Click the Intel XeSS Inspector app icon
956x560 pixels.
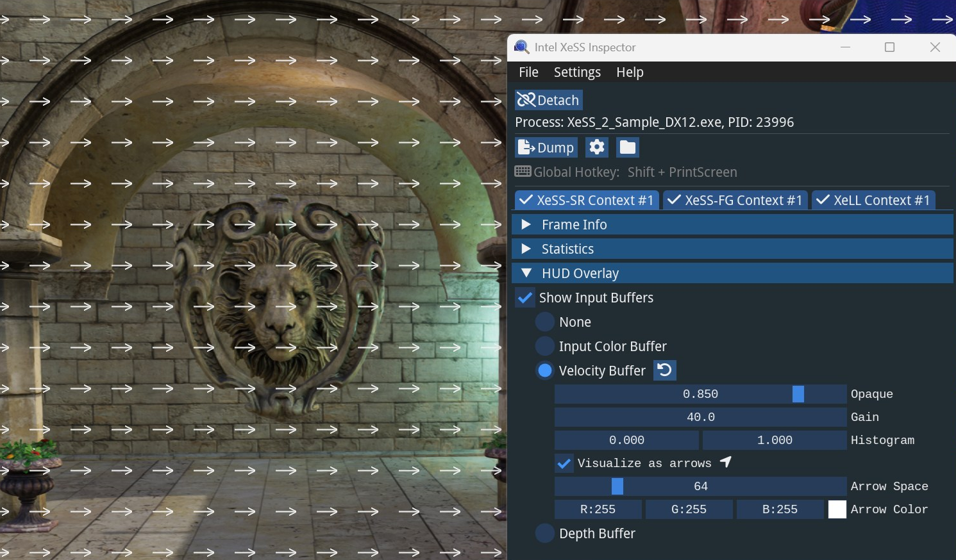[x=522, y=47]
